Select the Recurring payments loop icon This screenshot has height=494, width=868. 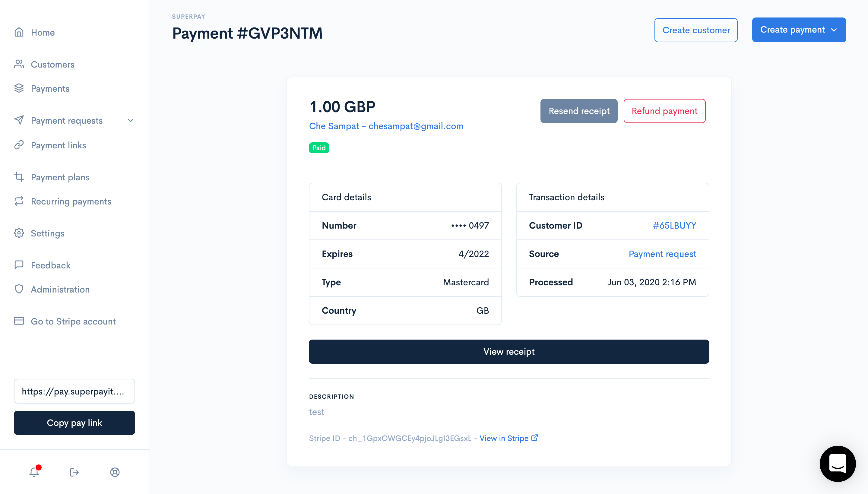[x=19, y=201]
